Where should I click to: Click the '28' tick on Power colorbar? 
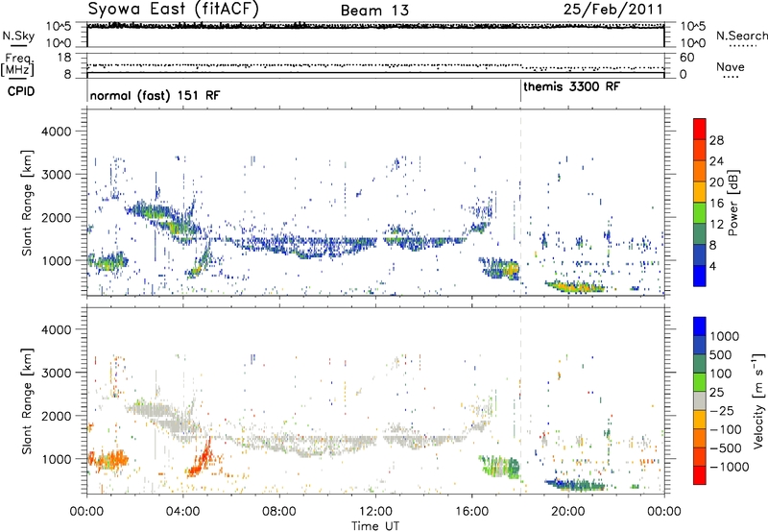tap(716, 140)
